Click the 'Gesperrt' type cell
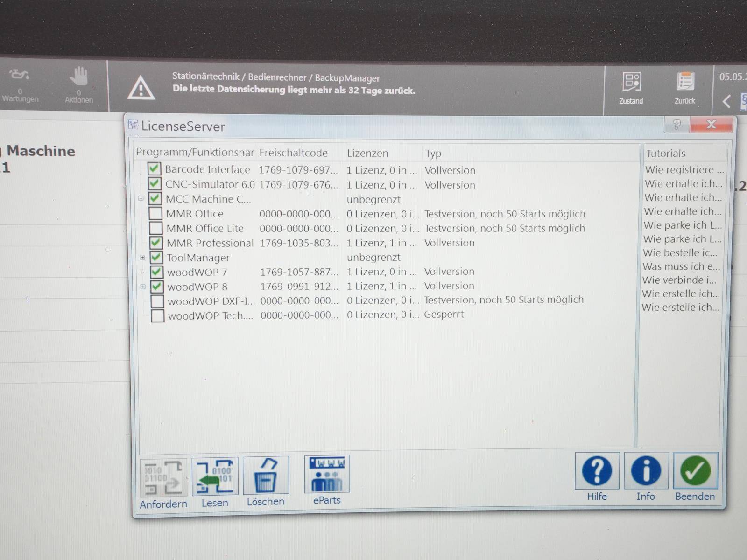This screenshot has height=560, width=747. pyautogui.click(x=444, y=315)
